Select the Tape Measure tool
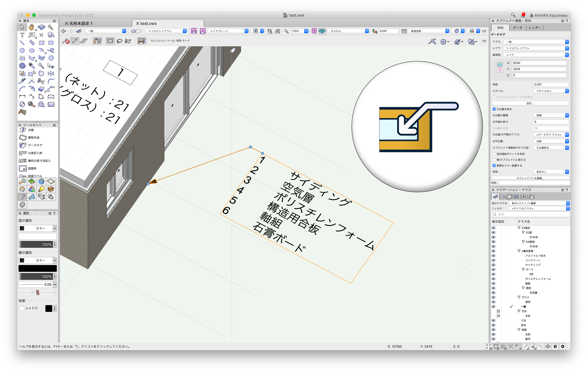 (x=32, y=104)
